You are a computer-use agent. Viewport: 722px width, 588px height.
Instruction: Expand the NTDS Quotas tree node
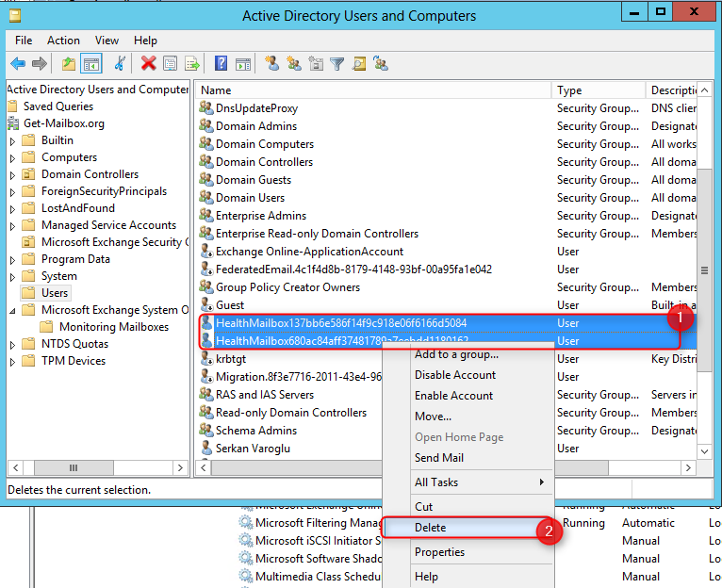pos(13,345)
